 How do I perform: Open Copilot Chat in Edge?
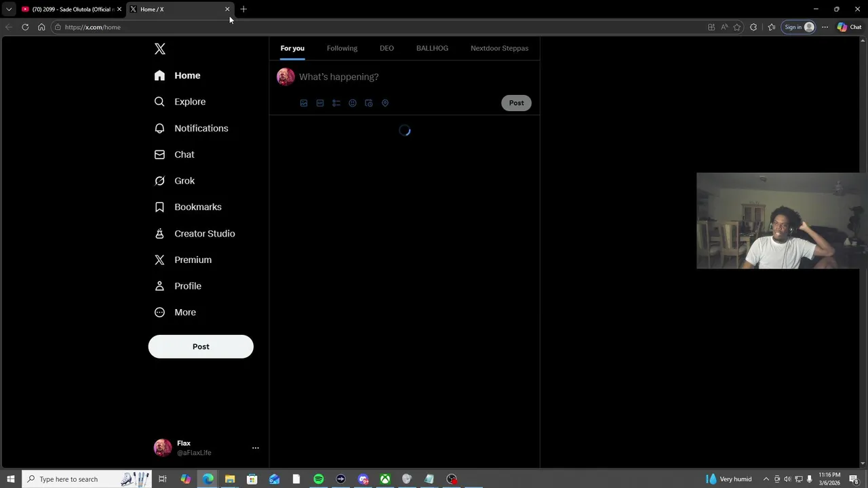850,27
